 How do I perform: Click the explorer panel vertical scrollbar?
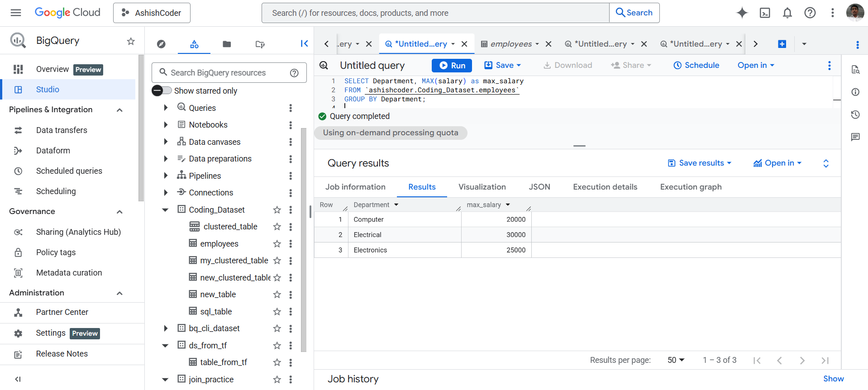pyautogui.click(x=303, y=240)
